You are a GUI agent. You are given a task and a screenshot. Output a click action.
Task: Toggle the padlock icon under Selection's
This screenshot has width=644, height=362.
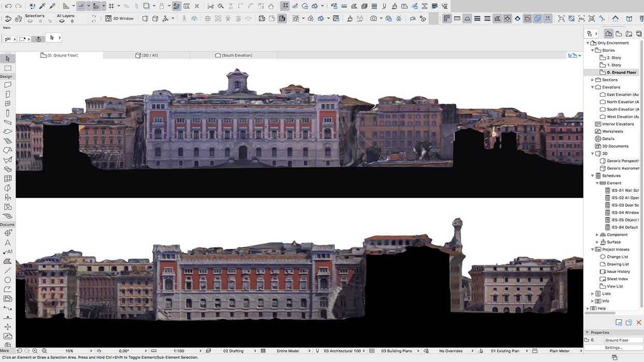pyautogui.click(x=40, y=21)
